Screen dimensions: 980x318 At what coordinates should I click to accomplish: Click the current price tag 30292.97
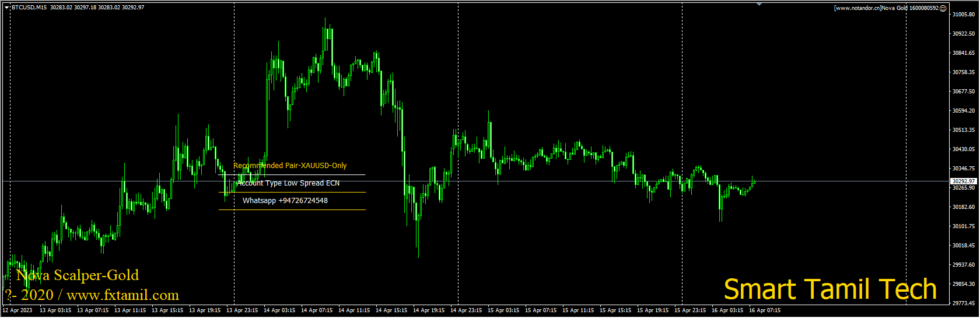tap(964, 181)
